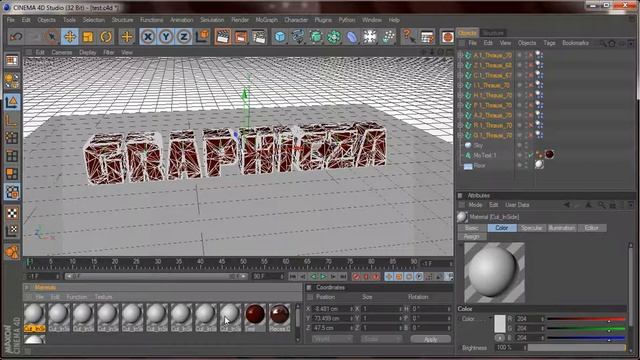The image size is (640, 360).
Task: Click the Assign tab button
Action: click(472, 237)
